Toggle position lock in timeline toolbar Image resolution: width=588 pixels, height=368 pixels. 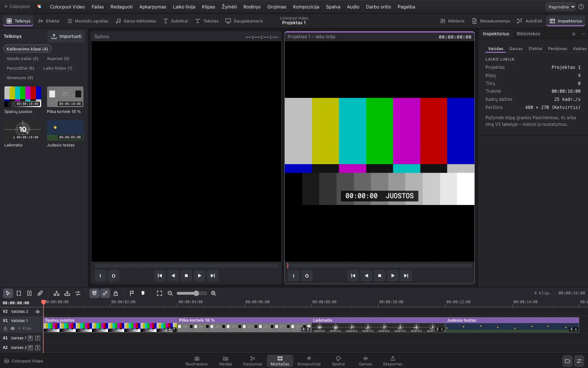point(116,293)
